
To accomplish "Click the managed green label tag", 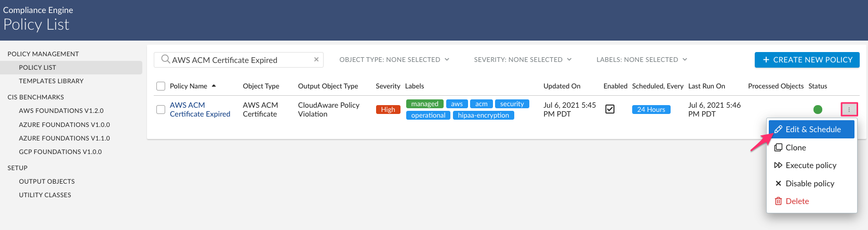I will (x=424, y=104).
